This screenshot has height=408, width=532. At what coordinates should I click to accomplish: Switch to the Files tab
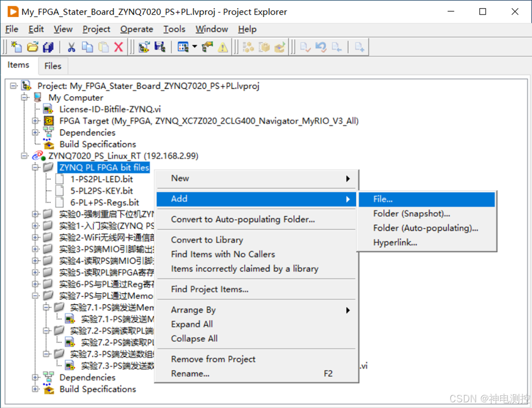tap(53, 66)
